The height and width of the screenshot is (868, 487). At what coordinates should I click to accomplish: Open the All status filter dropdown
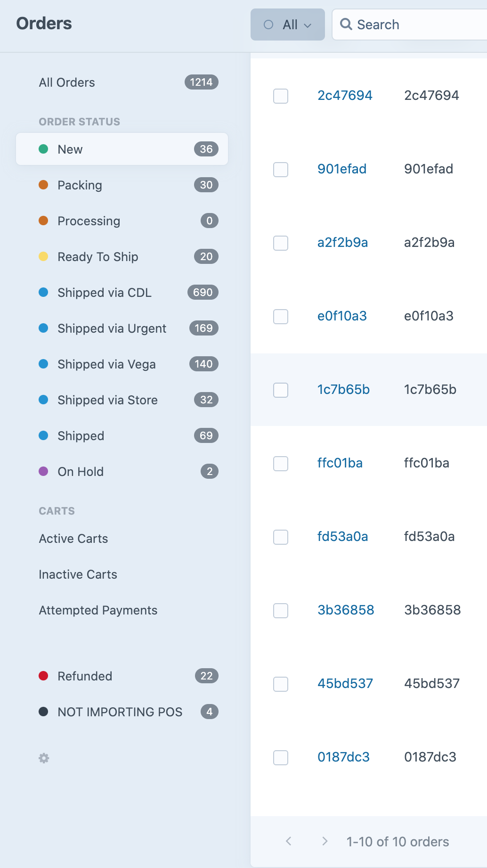click(x=288, y=24)
